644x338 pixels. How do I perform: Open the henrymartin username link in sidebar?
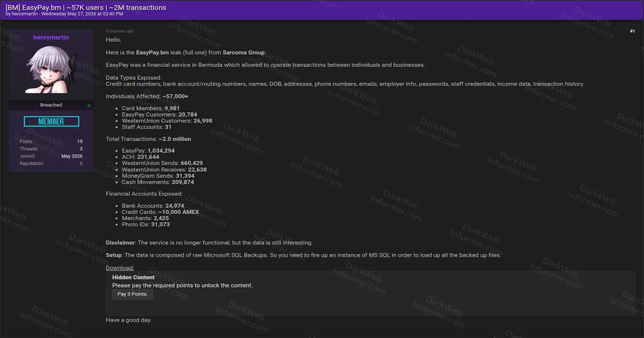(51, 38)
